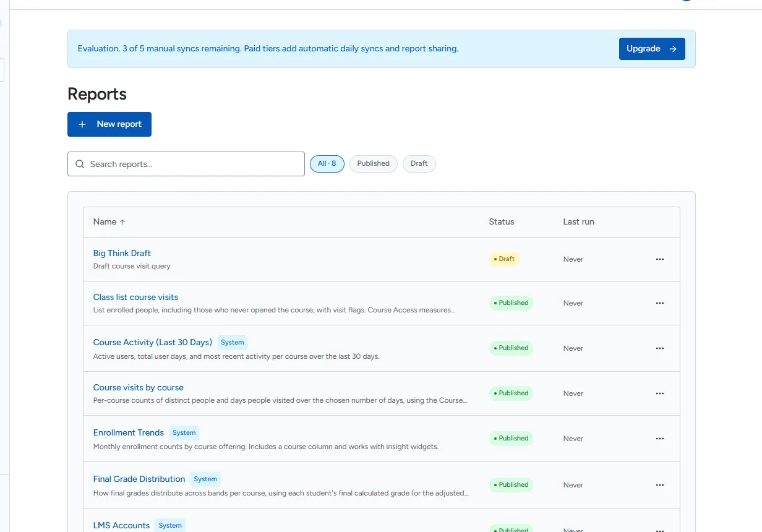
Task: Click the plus icon on New report
Action: 82,124
